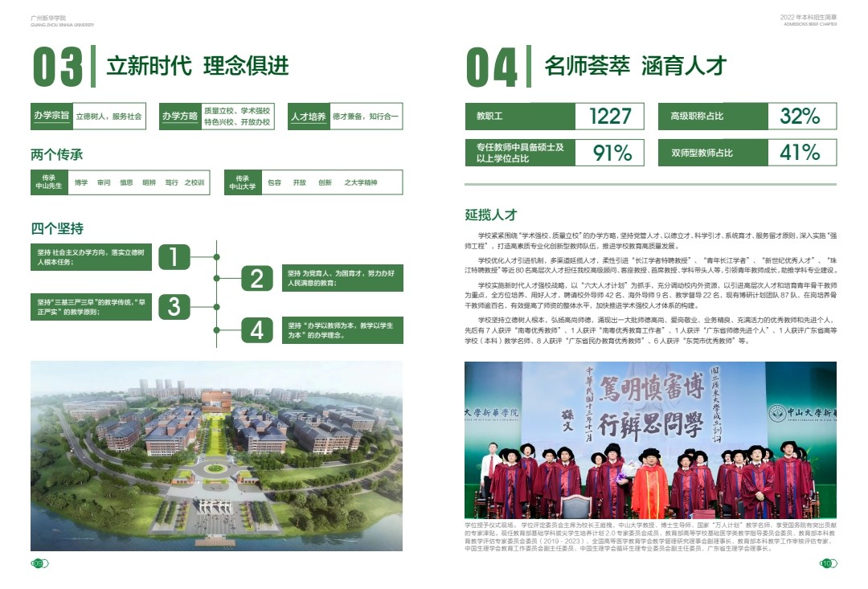Click the green number 1 box
The width and height of the screenshot is (868, 589).
174,257
